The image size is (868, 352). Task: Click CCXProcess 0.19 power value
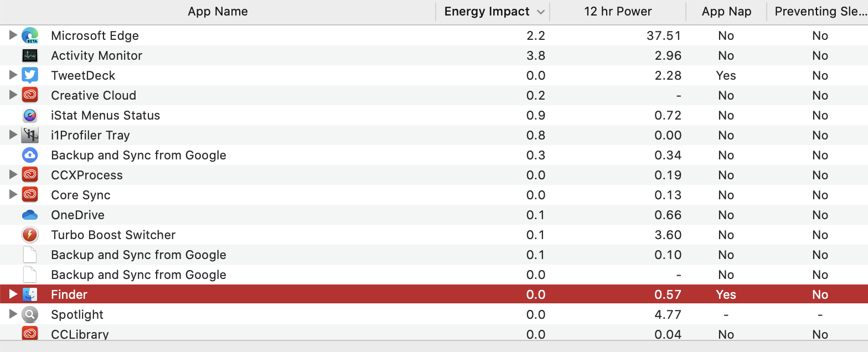668,175
